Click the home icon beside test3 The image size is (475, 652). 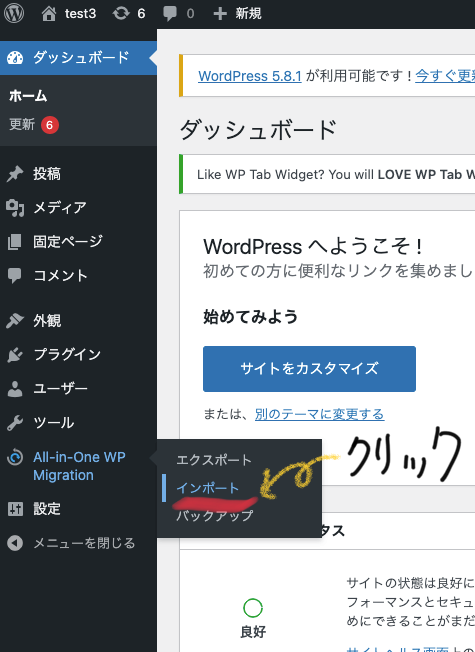point(49,13)
